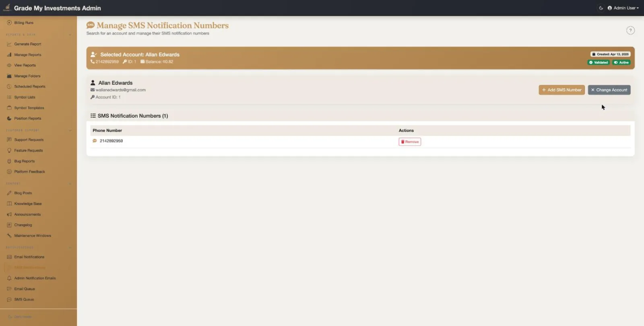The height and width of the screenshot is (326, 644).
Task: Click the Position Reports pie chart icon
Action: tap(9, 119)
